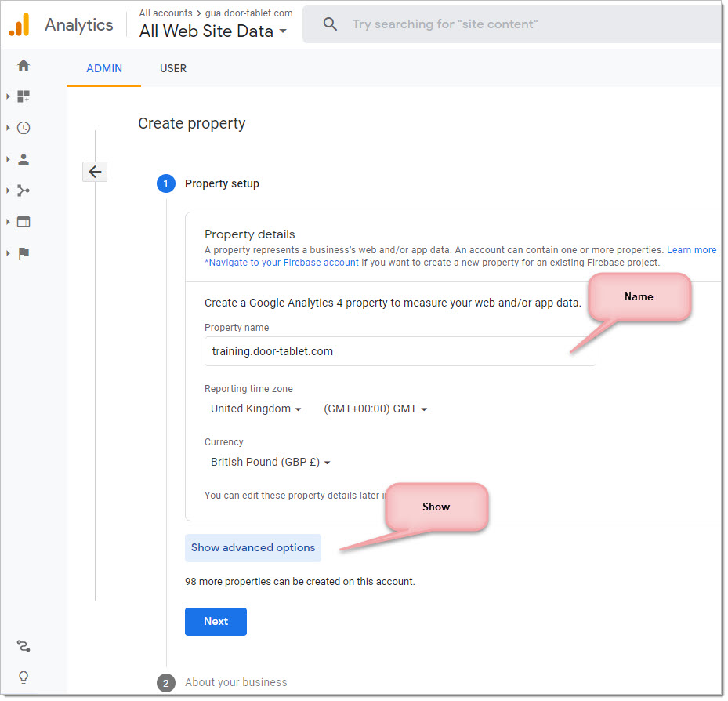
Task: Expand the Audience section arrow
Action: 8,160
